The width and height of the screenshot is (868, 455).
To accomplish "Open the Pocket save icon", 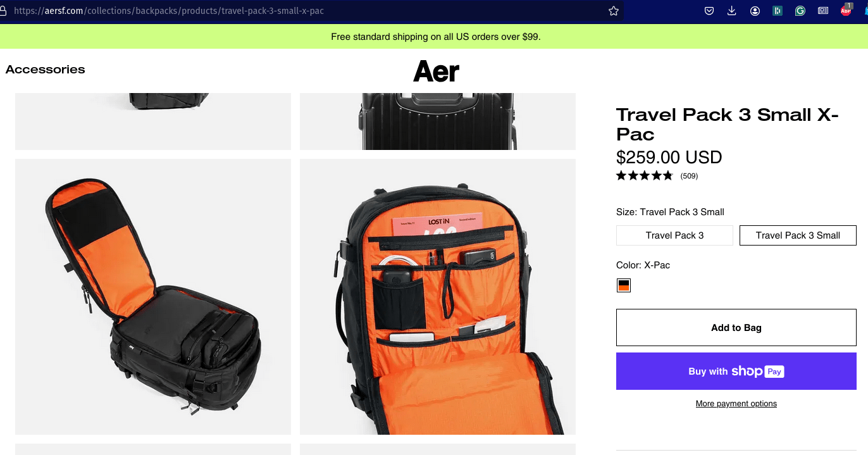I will tap(709, 11).
